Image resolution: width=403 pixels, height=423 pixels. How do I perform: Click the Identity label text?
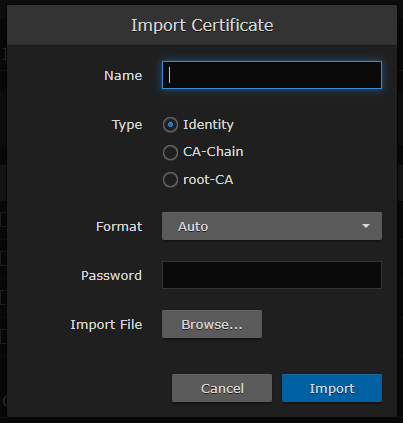click(208, 125)
